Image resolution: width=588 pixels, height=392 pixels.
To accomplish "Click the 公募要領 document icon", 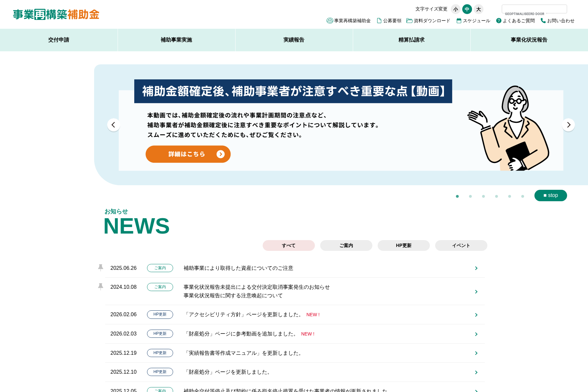I will tap(379, 21).
